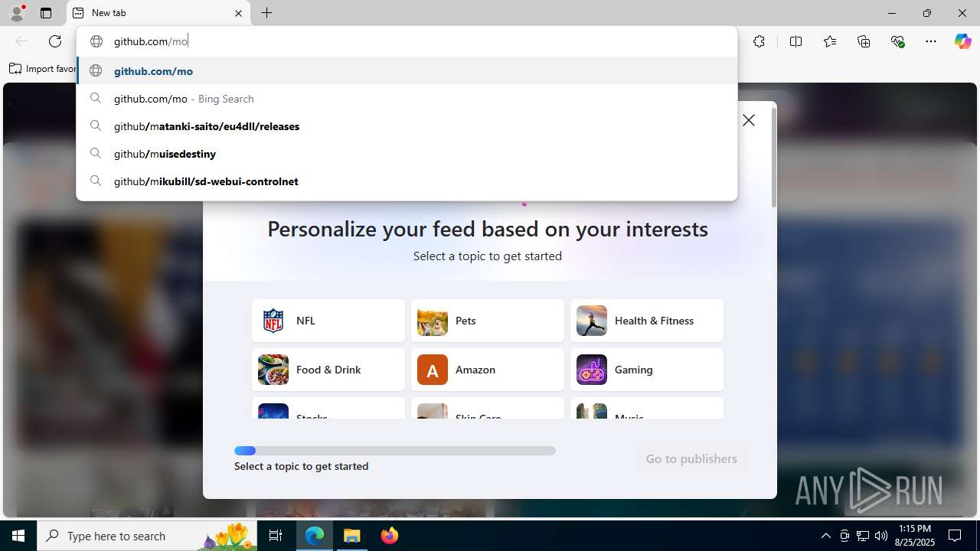
Task: Click the Amazon orange A icon
Action: pyautogui.click(x=433, y=370)
